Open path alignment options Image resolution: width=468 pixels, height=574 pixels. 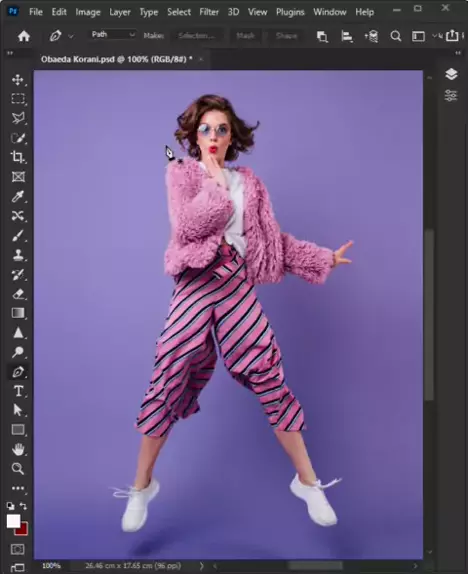[347, 36]
